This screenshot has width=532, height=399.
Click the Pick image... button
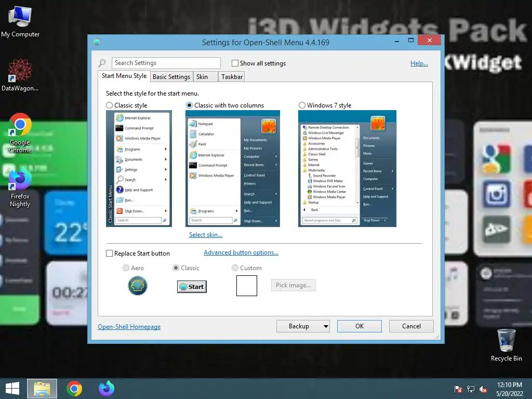point(293,285)
